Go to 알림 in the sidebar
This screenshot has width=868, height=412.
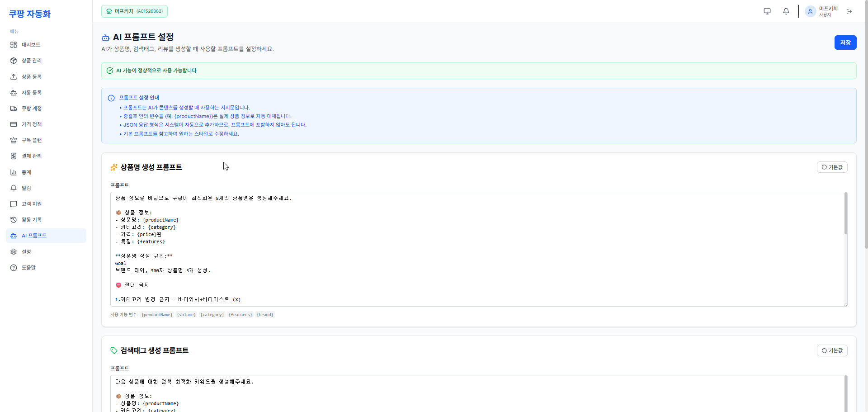click(x=46, y=188)
